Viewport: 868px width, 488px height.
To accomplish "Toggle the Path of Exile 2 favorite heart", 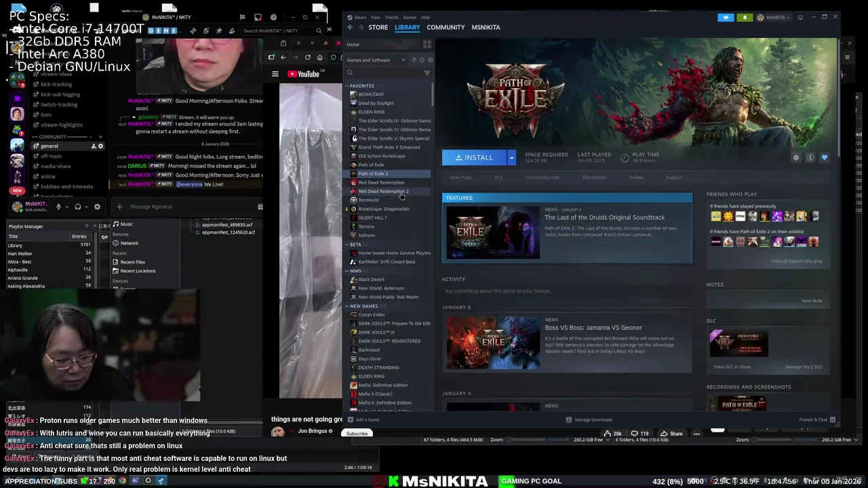I will (825, 157).
